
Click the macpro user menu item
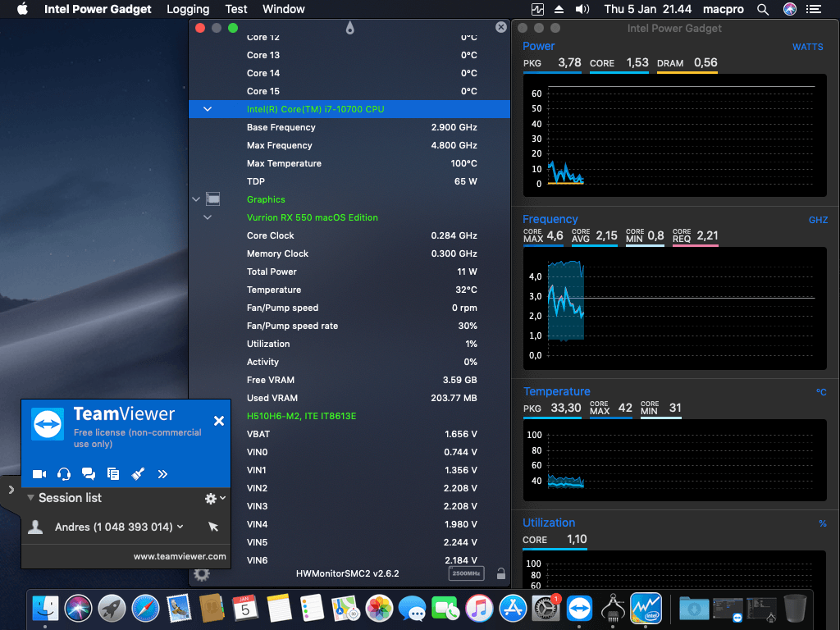(x=724, y=9)
